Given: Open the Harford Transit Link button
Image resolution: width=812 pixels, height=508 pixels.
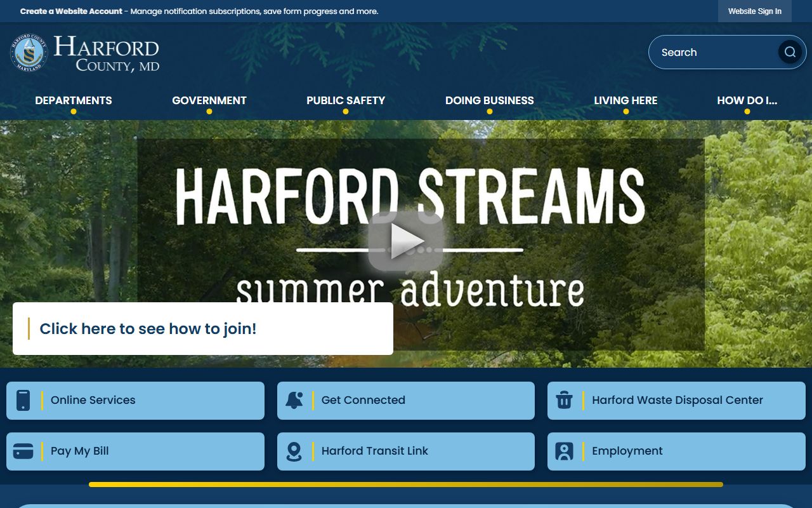Looking at the screenshot, I should [x=406, y=451].
